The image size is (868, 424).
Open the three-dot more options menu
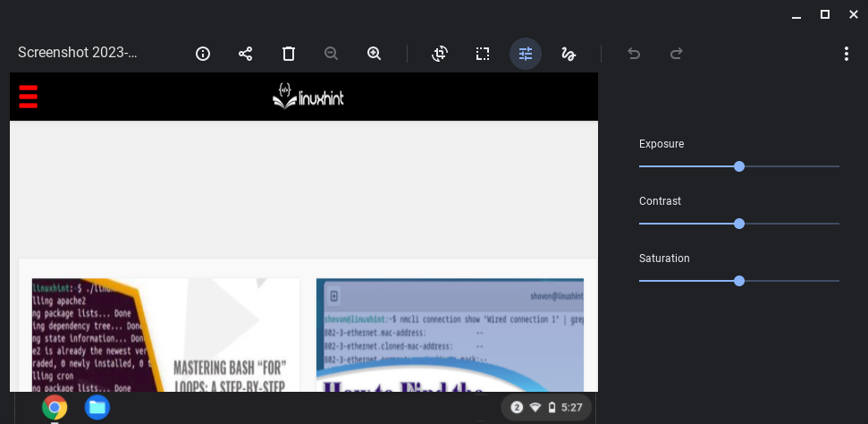pyautogui.click(x=846, y=54)
